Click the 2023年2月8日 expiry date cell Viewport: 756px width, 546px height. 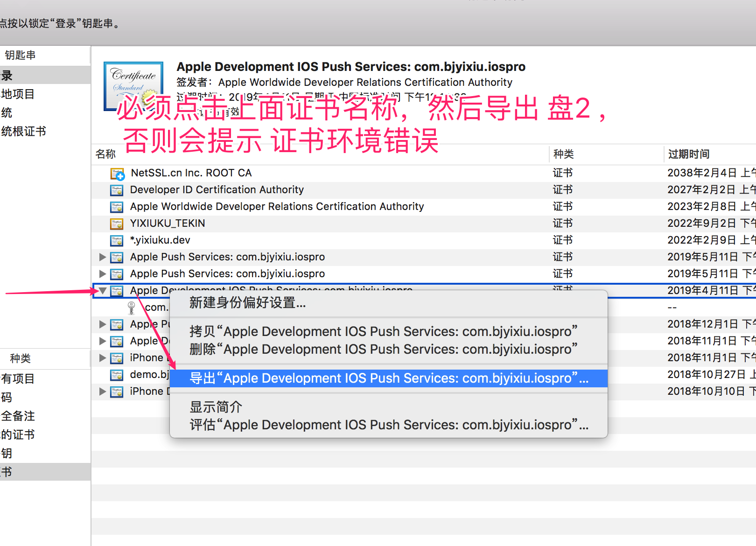pyautogui.click(x=711, y=207)
